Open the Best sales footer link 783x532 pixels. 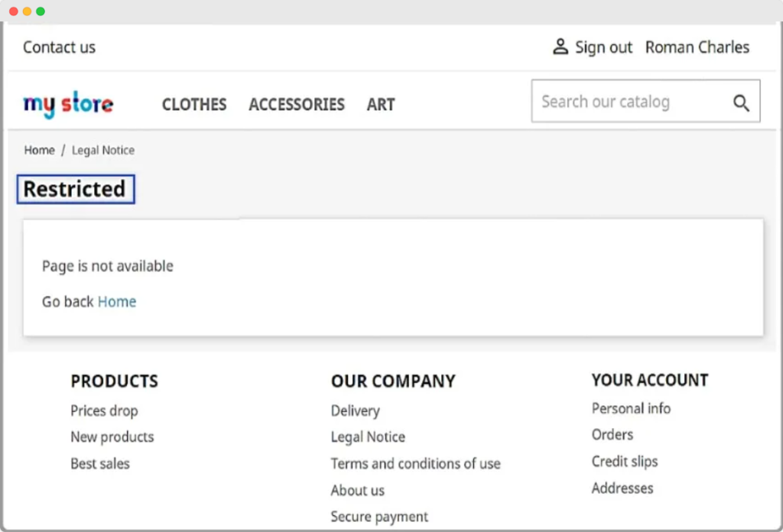(x=100, y=464)
